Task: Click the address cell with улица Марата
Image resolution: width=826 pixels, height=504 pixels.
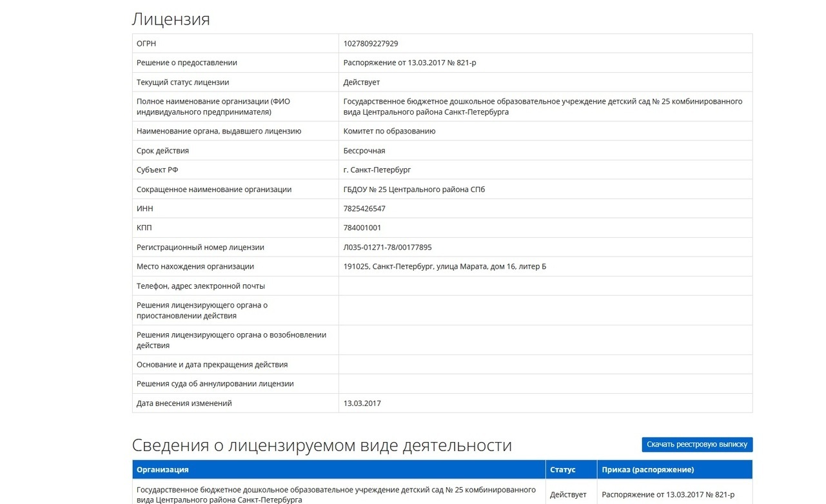Action: pyautogui.click(x=444, y=266)
